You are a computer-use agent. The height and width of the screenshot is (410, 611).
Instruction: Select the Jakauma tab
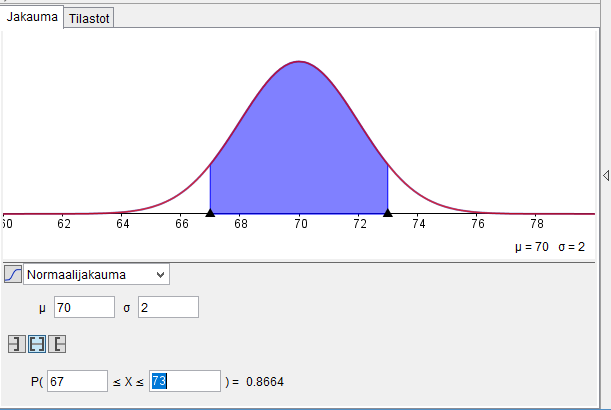(x=33, y=17)
